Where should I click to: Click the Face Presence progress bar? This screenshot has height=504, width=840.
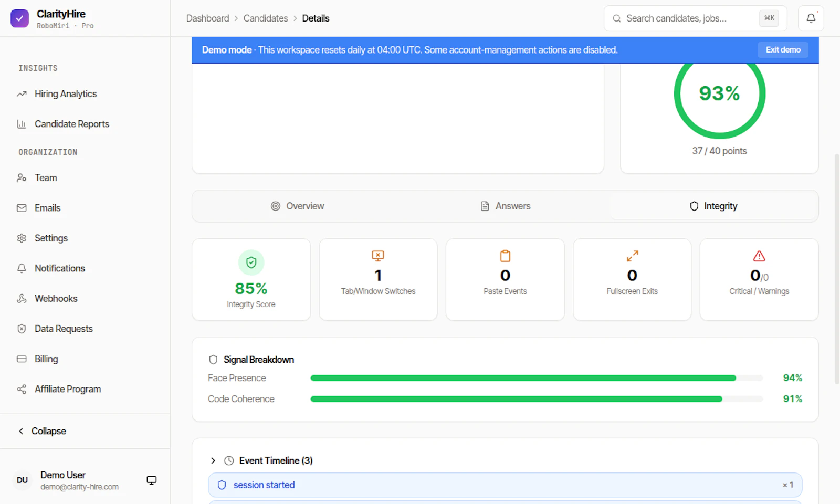pyautogui.click(x=537, y=378)
